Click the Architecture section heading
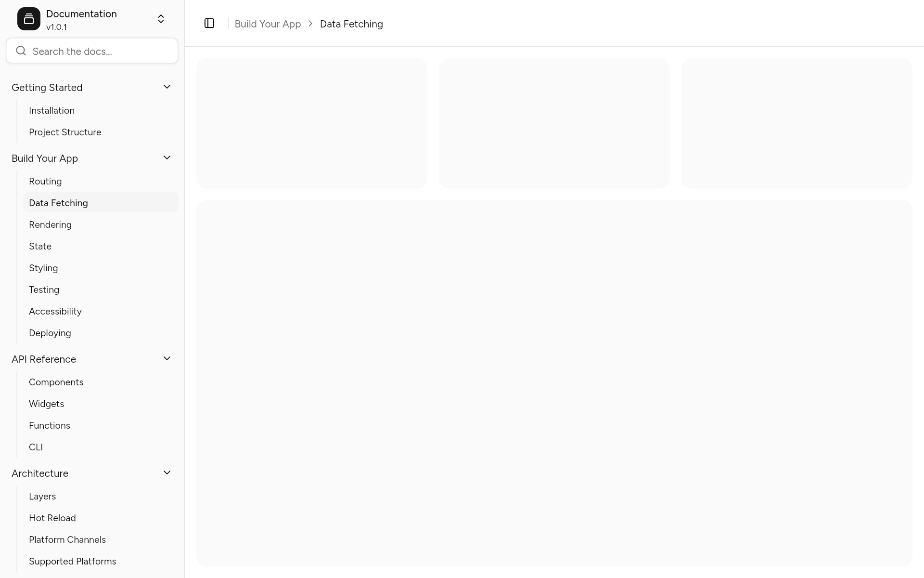 [40, 473]
